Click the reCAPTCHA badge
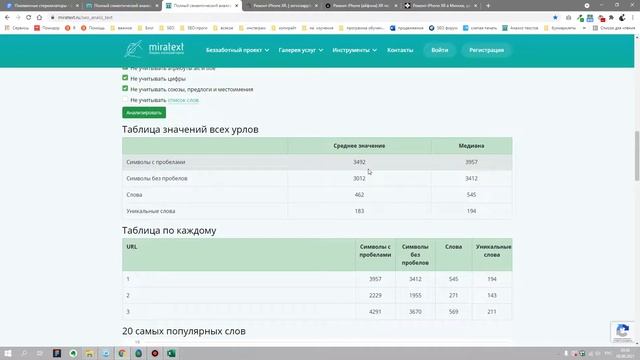 pyautogui.click(x=622, y=331)
